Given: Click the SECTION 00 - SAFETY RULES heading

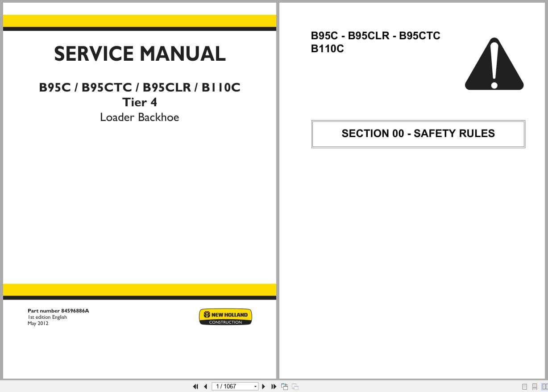Looking at the screenshot, I should pyautogui.click(x=418, y=133).
